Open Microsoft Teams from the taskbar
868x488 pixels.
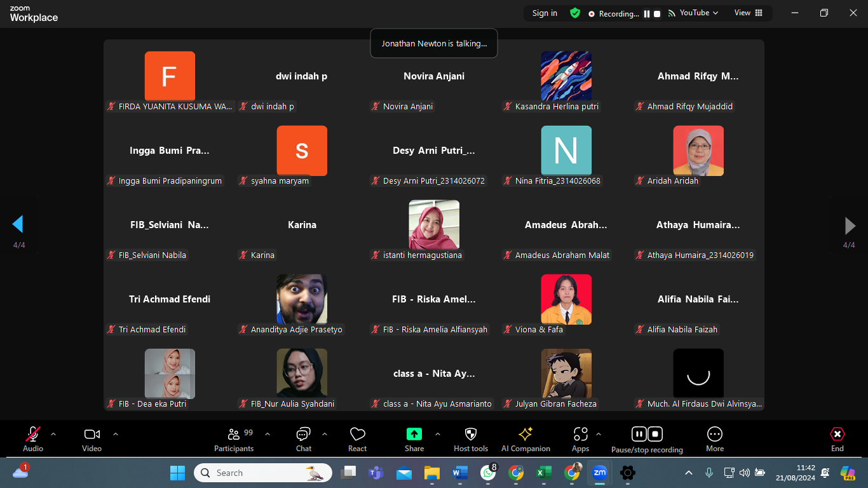click(x=376, y=473)
